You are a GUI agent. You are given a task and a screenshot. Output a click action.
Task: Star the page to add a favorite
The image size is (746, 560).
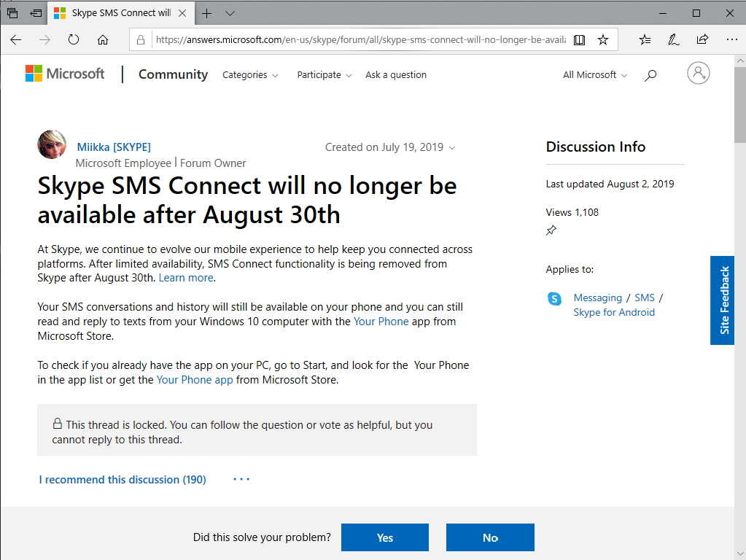603,39
